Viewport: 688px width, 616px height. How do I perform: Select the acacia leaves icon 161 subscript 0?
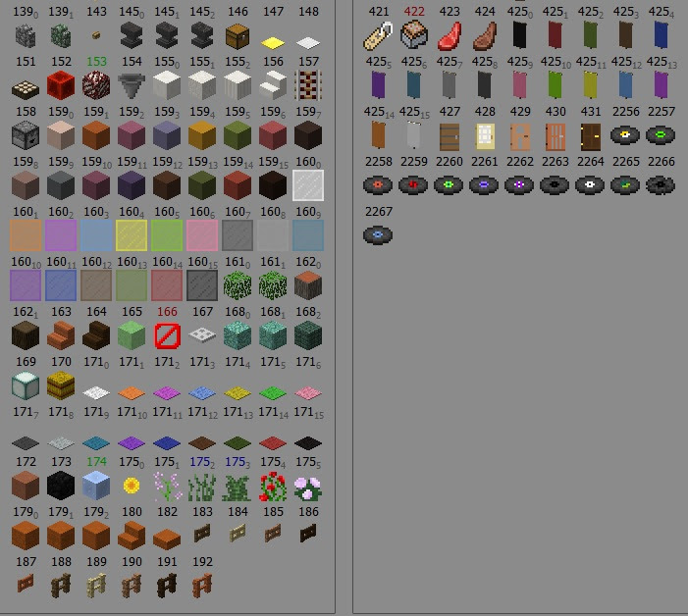pyautogui.click(x=238, y=285)
